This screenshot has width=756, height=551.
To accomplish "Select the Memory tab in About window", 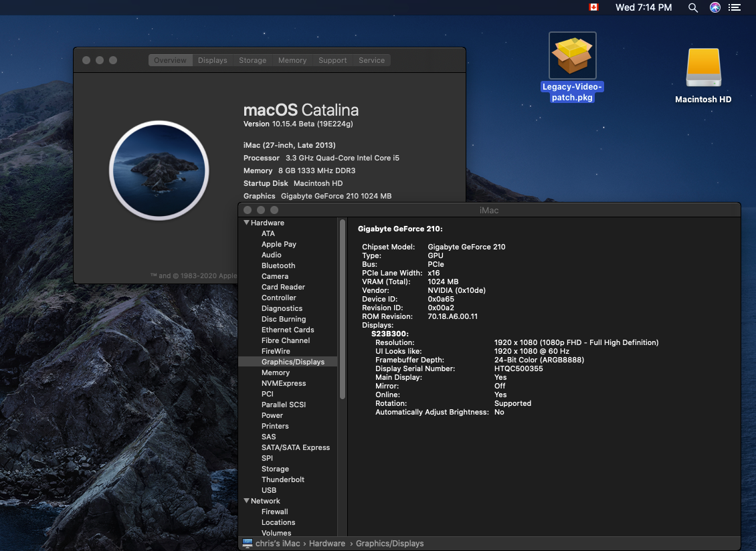I will coord(292,60).
